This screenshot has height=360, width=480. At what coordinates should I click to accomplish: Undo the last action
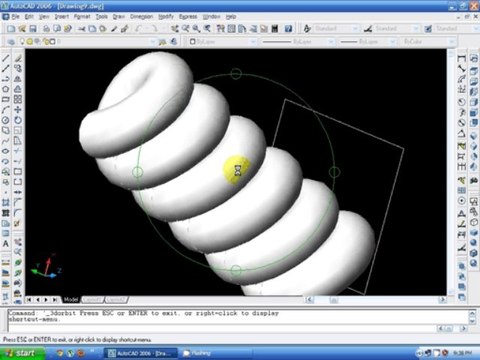point(138,29)
